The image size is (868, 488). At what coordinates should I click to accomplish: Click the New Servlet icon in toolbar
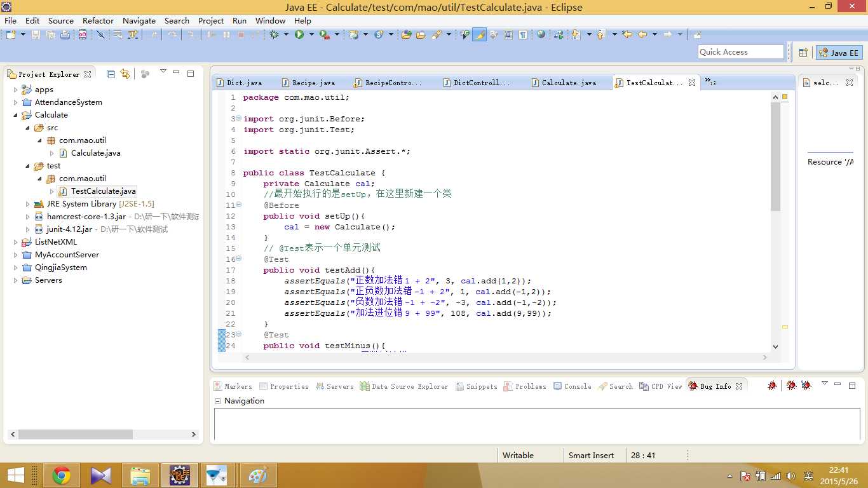pyautogui.click(x=379, y=35)
